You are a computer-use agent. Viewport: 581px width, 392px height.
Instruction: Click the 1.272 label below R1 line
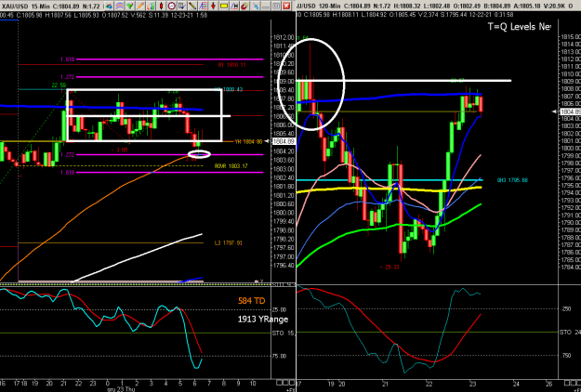(x=68, y=77)
